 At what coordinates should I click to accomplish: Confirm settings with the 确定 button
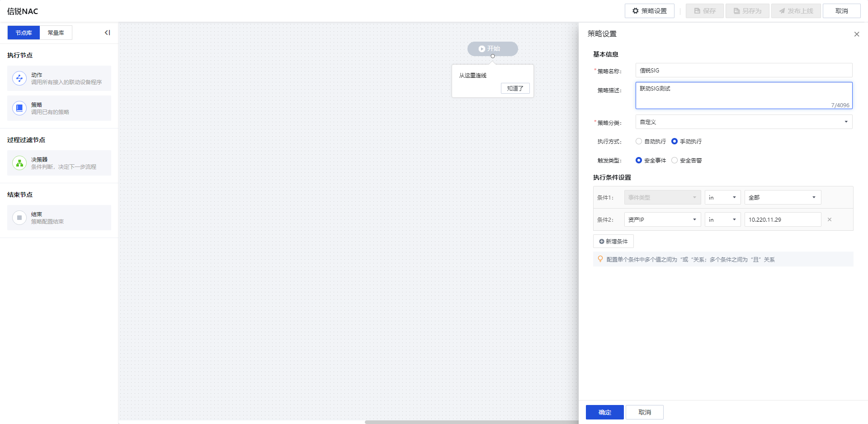click(x=604, y=412)
